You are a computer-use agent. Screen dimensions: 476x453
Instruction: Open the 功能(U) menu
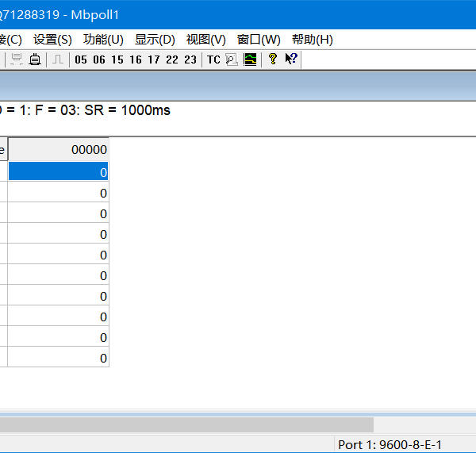pos(103,39)
